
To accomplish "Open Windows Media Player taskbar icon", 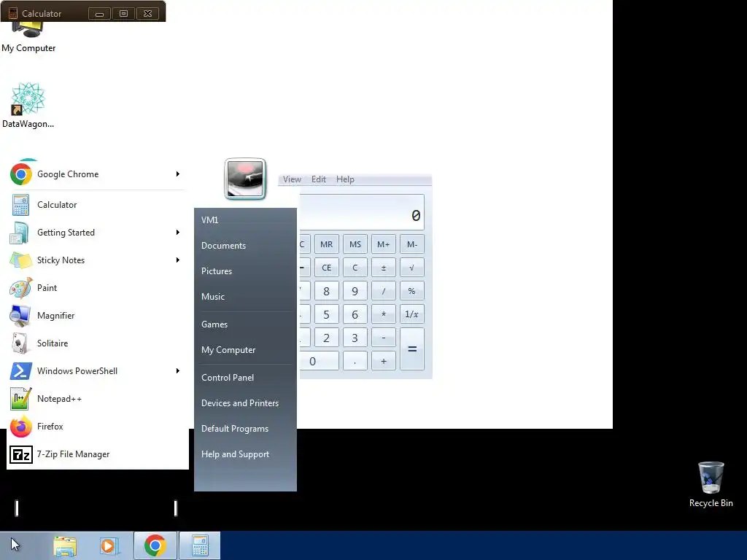I will 109,545.
